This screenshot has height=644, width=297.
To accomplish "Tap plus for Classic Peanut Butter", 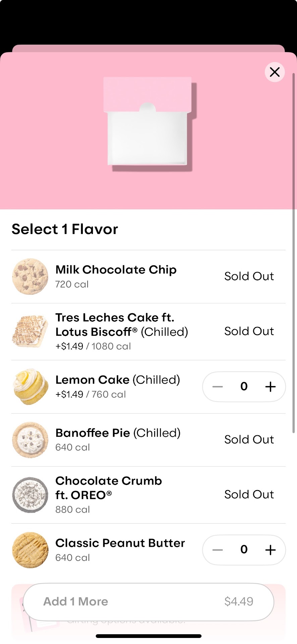I will tap(270, 550).
